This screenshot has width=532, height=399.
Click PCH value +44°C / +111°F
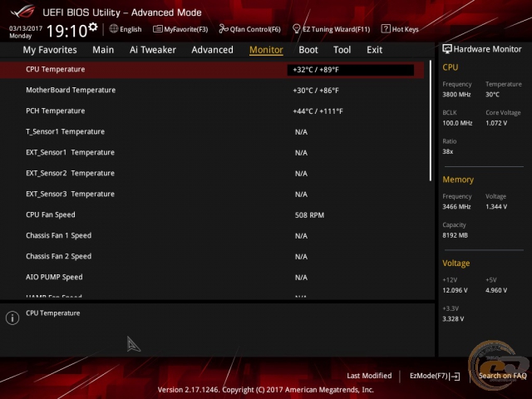pyautogui.click(x=318, y=111)
